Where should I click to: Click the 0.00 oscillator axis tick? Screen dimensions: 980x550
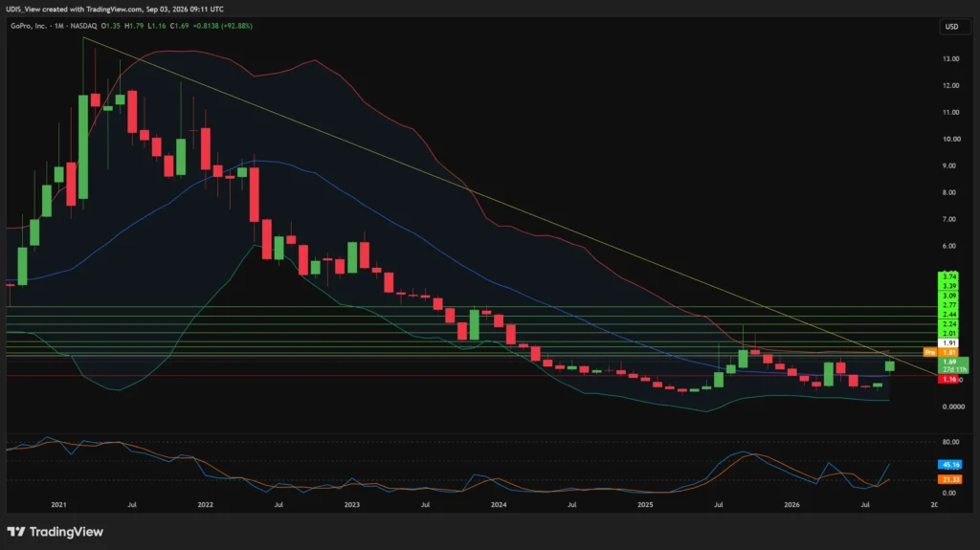point(948,494)
